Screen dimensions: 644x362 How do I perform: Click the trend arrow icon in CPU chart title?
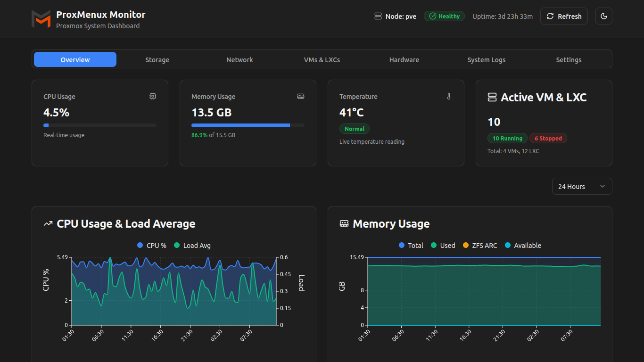coord(48,224)
